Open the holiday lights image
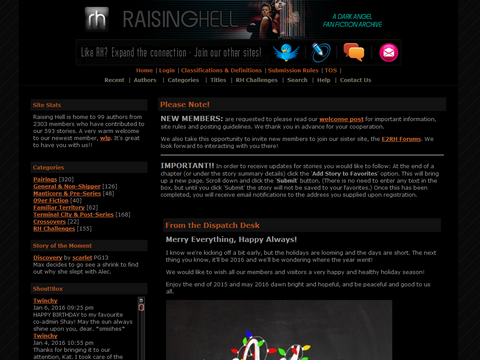 click(x=279, y=330)
